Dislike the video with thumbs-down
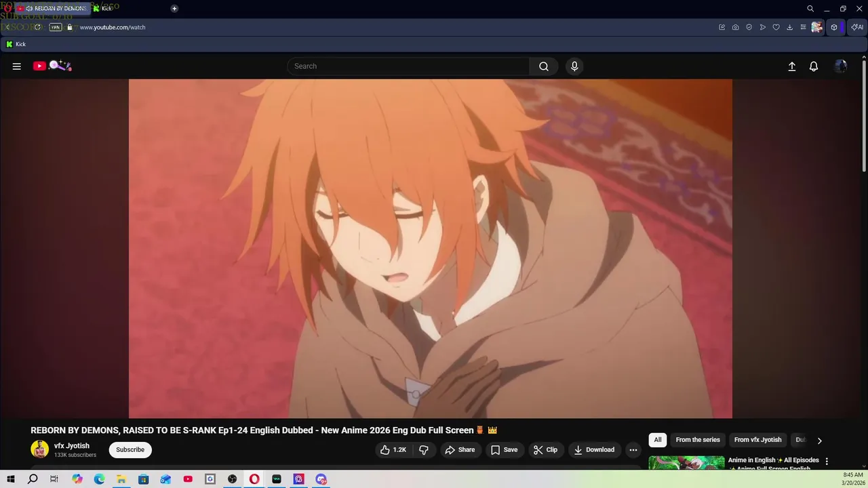Image resolution: width=868 pixels, height=488 pixels. point(424,450)
